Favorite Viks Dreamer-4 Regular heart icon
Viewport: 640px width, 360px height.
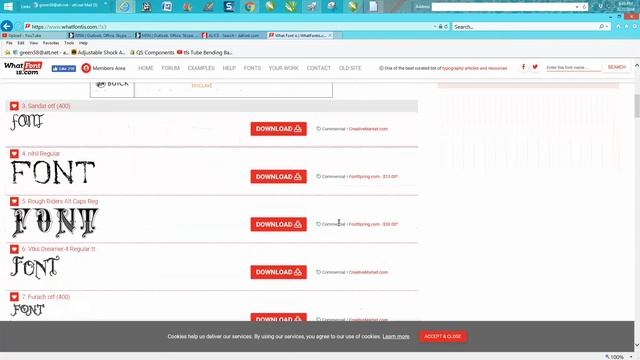(14, 249)
